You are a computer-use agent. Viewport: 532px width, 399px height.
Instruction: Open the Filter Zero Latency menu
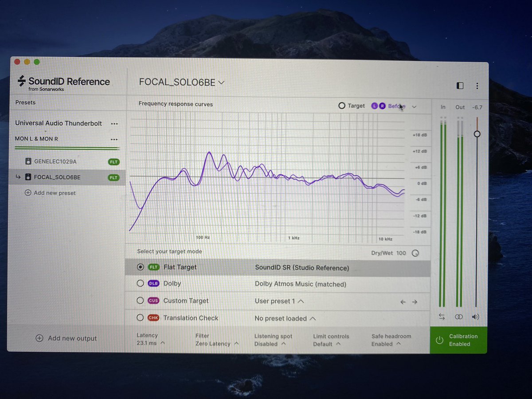(x=217, y=340)
